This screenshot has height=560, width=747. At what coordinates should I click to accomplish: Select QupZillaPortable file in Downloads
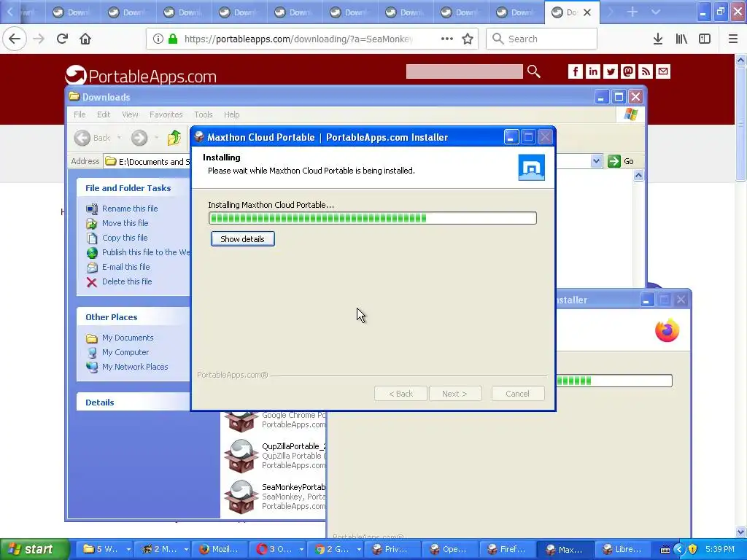pyautogui.click(x=275, y=456)
